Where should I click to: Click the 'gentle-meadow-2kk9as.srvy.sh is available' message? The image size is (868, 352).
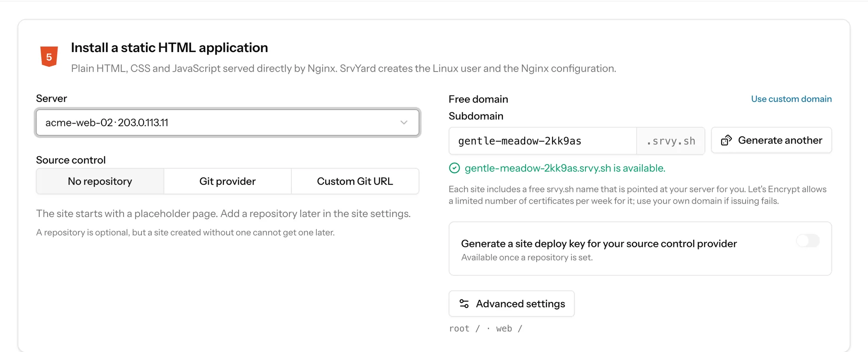[x=565, y=168]
